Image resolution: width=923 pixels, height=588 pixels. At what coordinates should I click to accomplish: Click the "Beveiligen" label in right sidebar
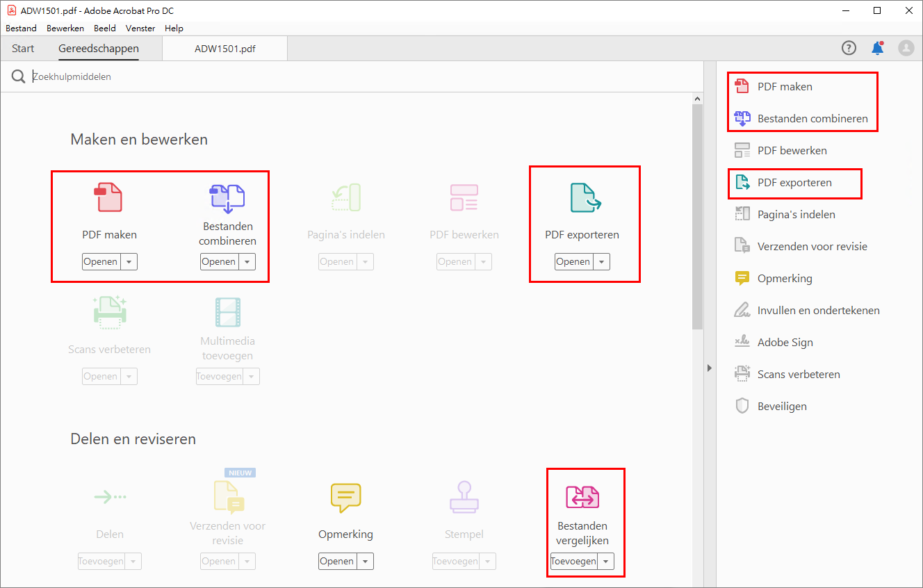[782, 406]
